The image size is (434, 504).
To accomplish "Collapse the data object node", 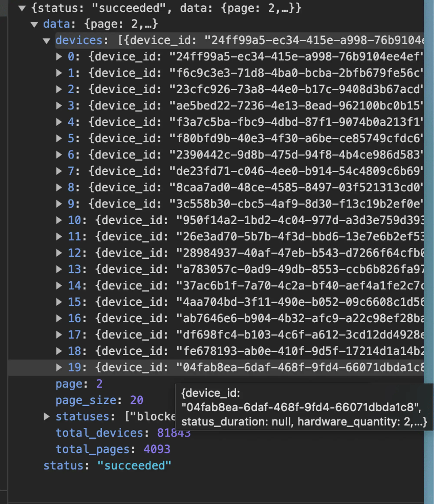I will [34, 24].
